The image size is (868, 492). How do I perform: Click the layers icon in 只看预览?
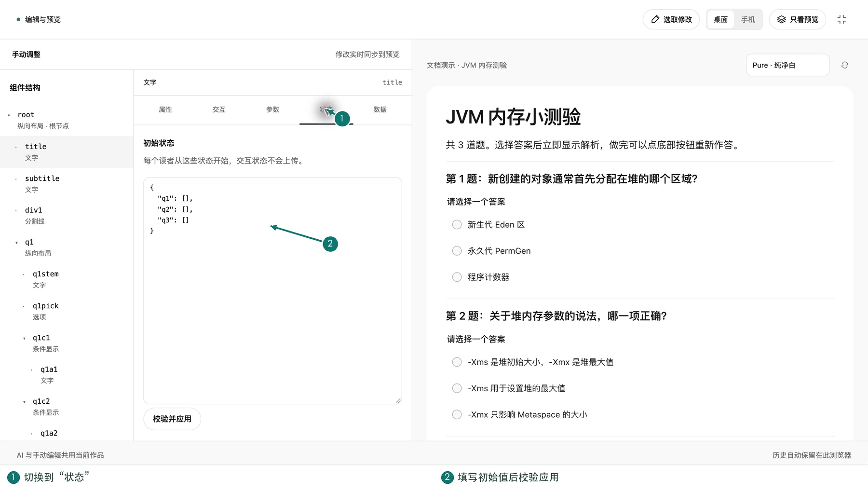pyautogui.click(x=782, y=20)
